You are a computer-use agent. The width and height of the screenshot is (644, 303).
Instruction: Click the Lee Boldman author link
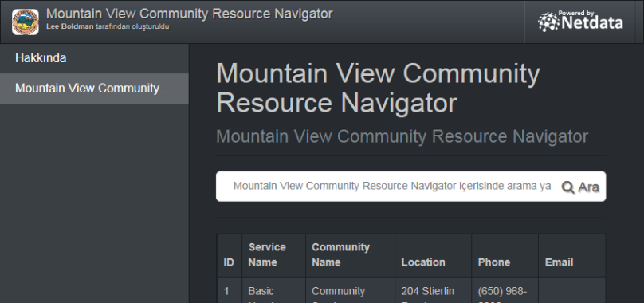(70, 27)
